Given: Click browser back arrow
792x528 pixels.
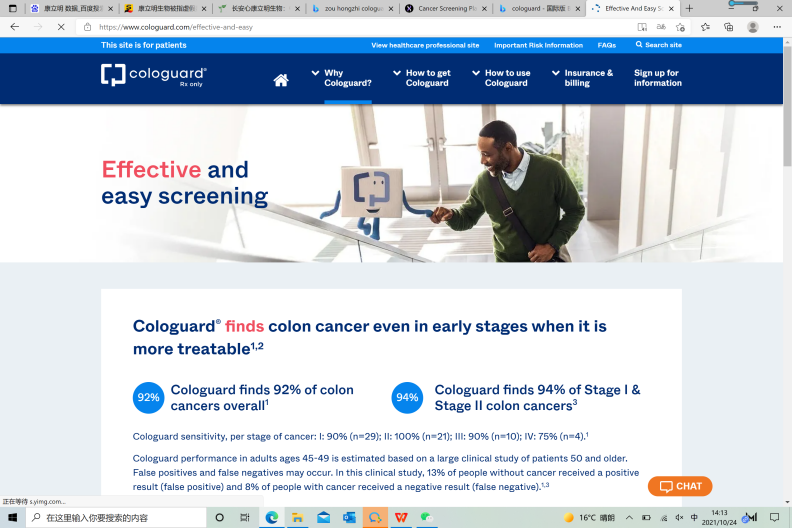Looking at the screenshot, I should pyautogui.click(x=15, y=27).
